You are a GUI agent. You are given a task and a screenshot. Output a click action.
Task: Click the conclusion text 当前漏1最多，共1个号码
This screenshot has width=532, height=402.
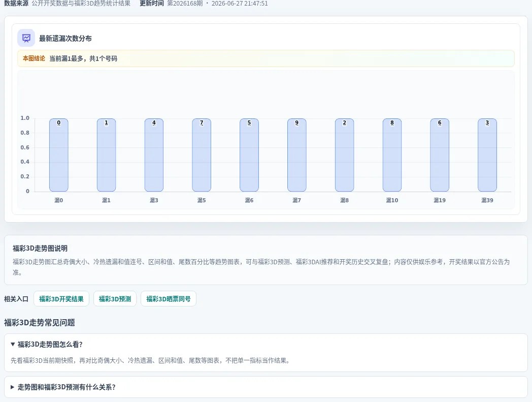[x=83, y=58]
